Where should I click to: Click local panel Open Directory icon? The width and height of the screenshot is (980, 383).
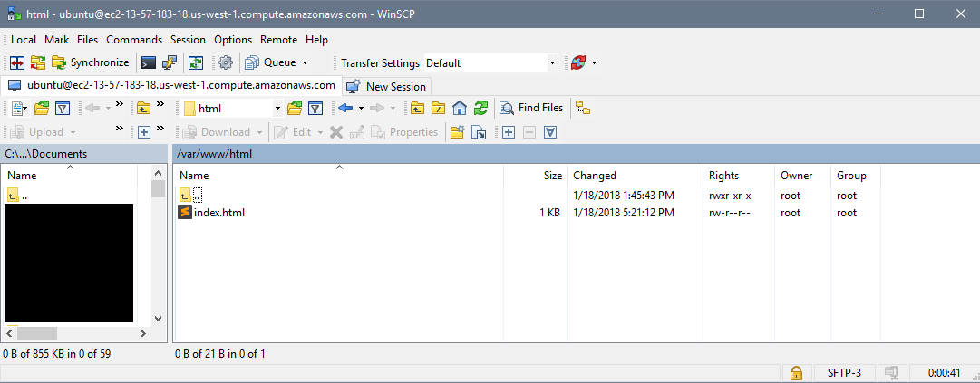pos(42,109)
